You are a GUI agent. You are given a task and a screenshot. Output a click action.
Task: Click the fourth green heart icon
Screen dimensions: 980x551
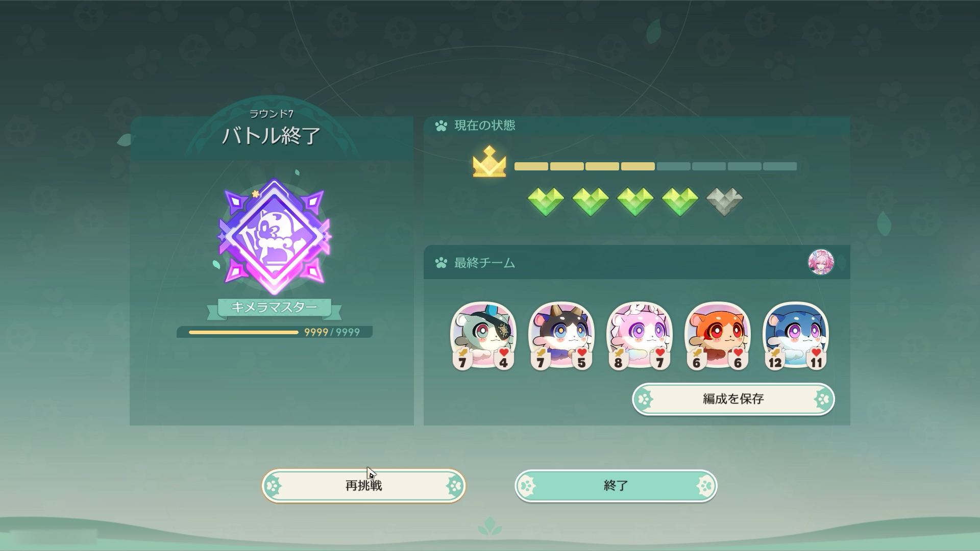tap(680, 202)
